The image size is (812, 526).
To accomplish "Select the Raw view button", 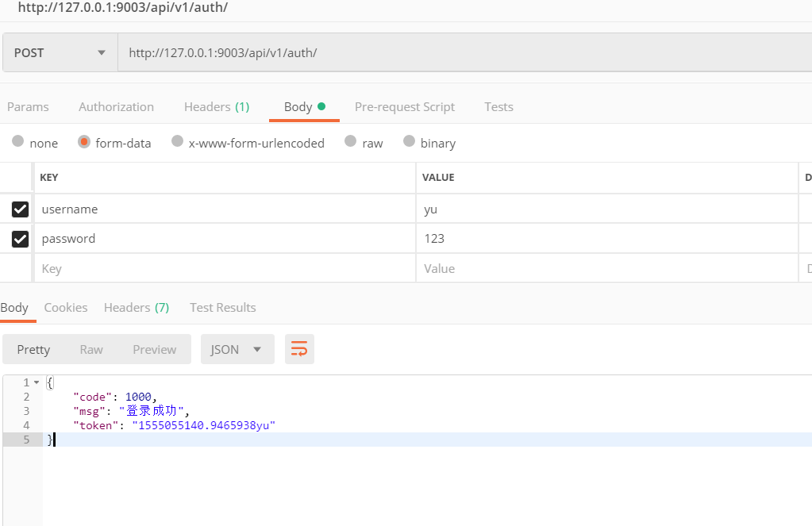I will pyautogui.click(x=91, y=349).
